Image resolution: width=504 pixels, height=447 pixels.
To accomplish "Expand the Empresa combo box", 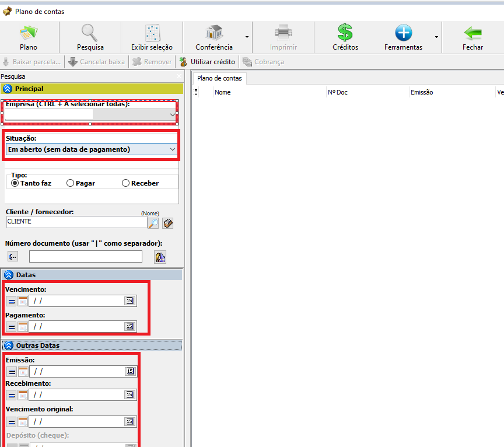I will pos(172,116).
